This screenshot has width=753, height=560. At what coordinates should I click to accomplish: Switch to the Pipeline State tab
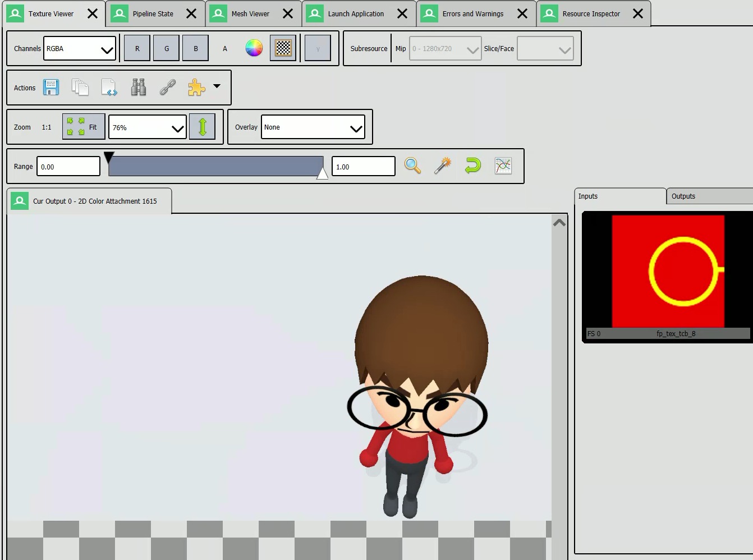[153, 13]
